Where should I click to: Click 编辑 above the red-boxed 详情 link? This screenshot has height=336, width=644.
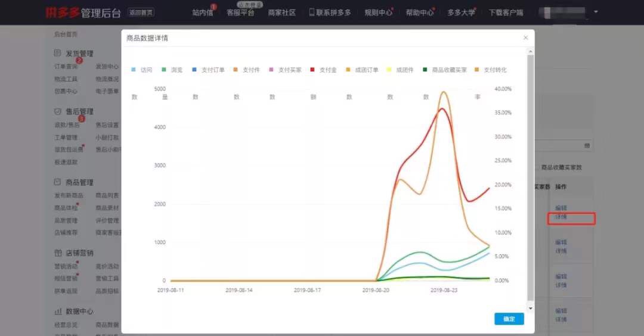pyautogui.click(x=561, y=207)
